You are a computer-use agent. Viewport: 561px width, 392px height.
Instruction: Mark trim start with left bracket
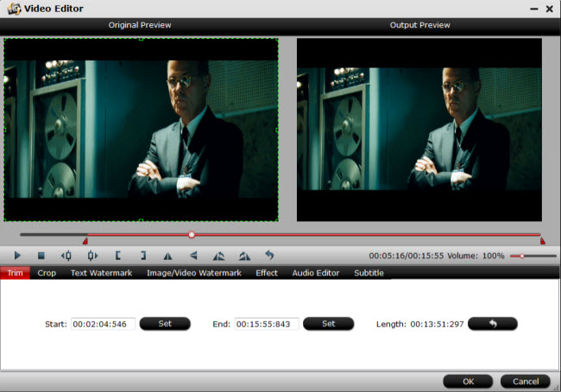tap(117, 256)
